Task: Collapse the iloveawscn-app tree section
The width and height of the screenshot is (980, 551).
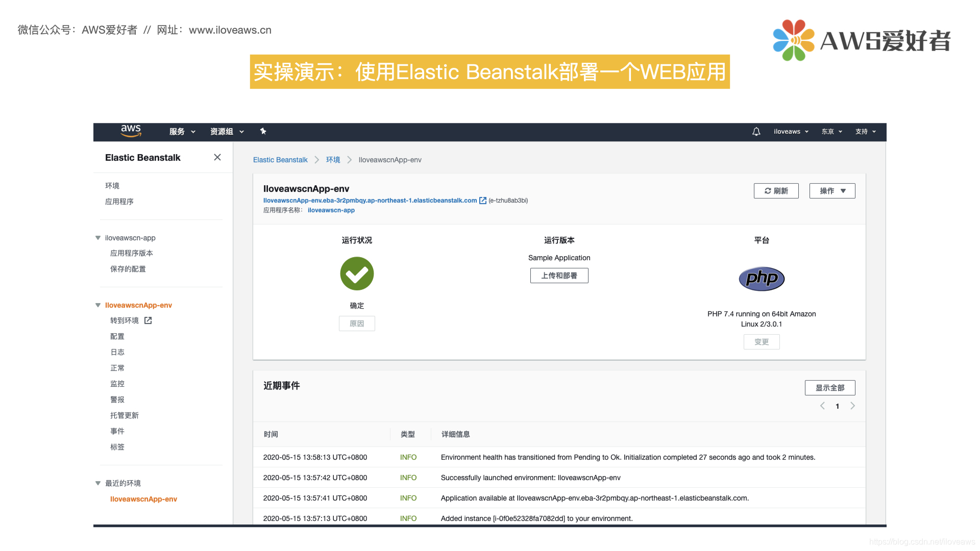Action: click(98, 238)
